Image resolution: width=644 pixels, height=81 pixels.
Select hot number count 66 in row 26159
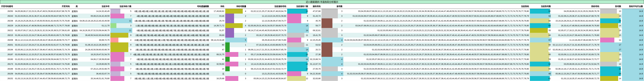click(550, 74)
